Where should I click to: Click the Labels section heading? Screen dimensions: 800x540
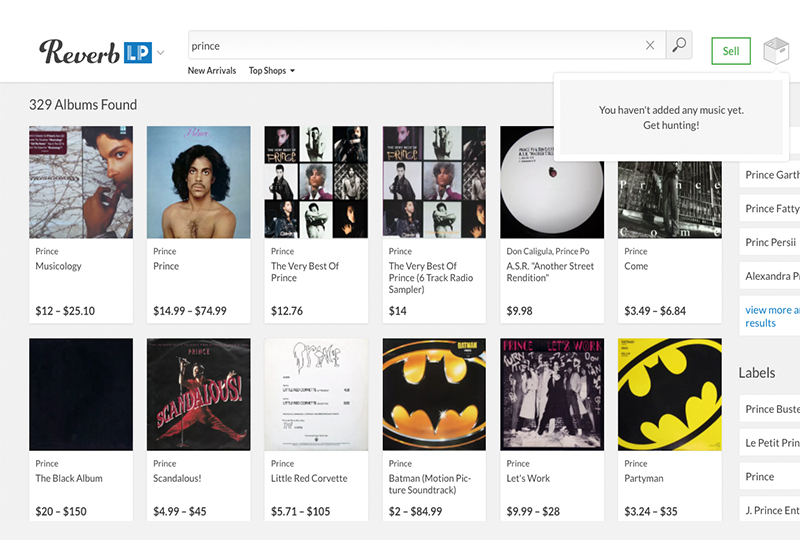(757, 373)
